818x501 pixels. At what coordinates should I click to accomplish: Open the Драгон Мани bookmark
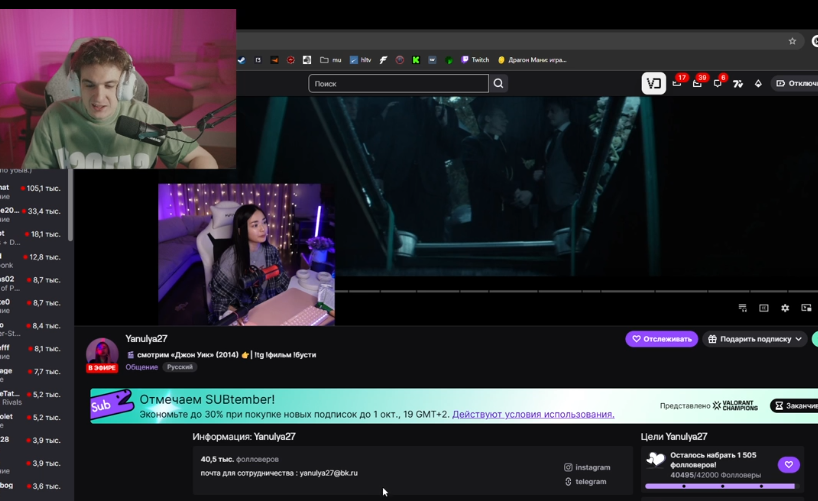pyautogui.click(x=532, y=60)
